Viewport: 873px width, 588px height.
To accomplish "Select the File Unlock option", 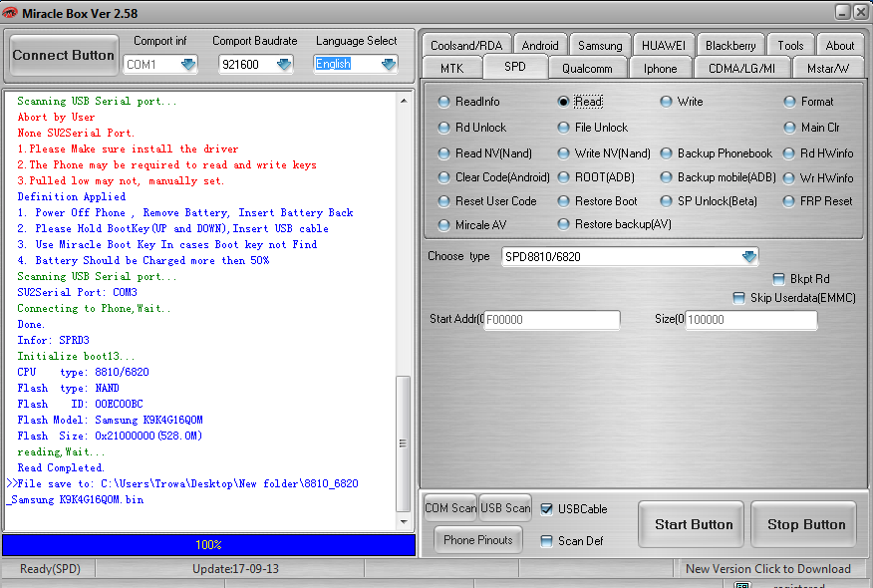I will (x=563, y=128).
